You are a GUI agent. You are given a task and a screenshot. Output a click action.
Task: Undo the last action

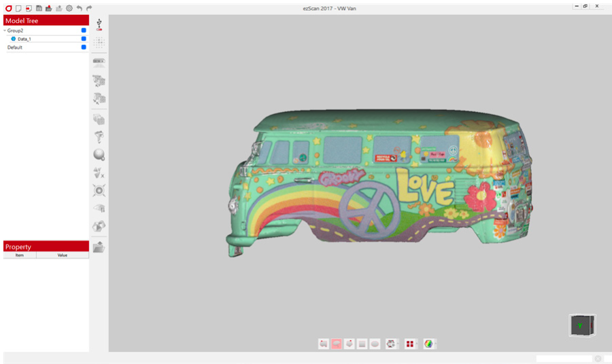pos(80,8)
